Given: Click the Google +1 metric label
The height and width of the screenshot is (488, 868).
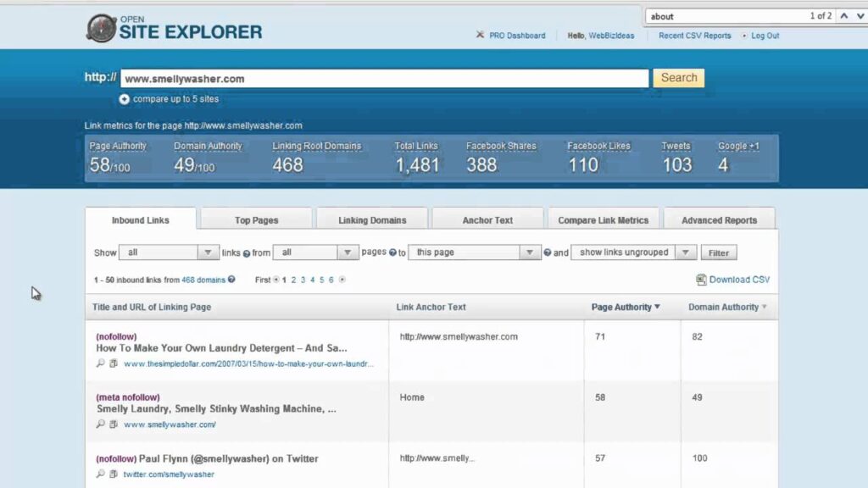Looking at the screenshot, I should [738, 146].
